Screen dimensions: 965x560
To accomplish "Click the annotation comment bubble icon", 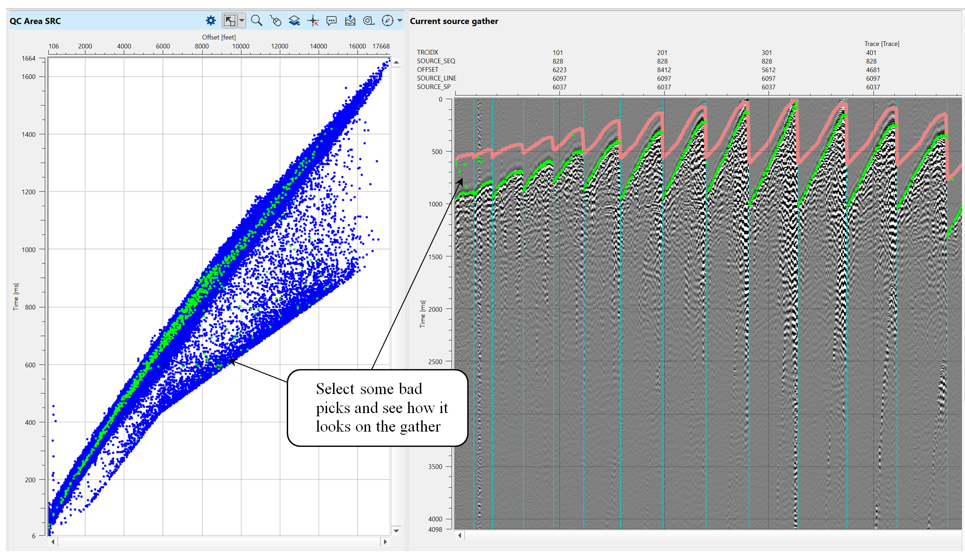I will 331,20.
